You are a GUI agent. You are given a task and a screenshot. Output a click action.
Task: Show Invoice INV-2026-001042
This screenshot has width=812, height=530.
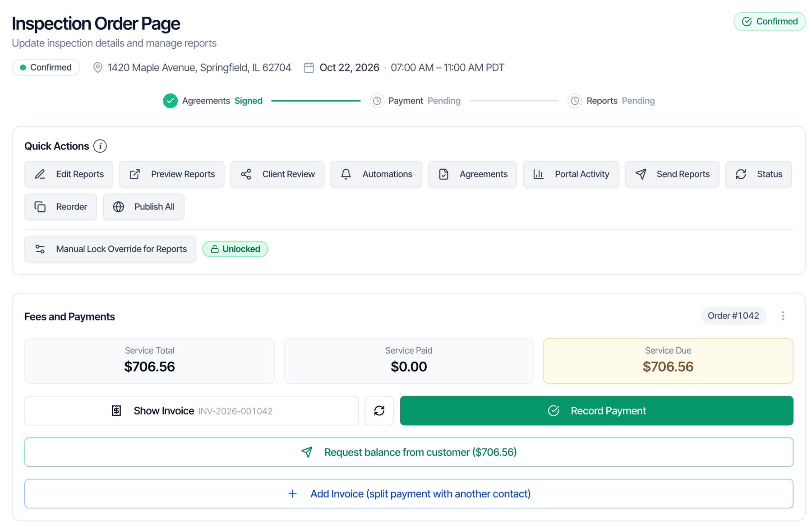pos(192,411)
